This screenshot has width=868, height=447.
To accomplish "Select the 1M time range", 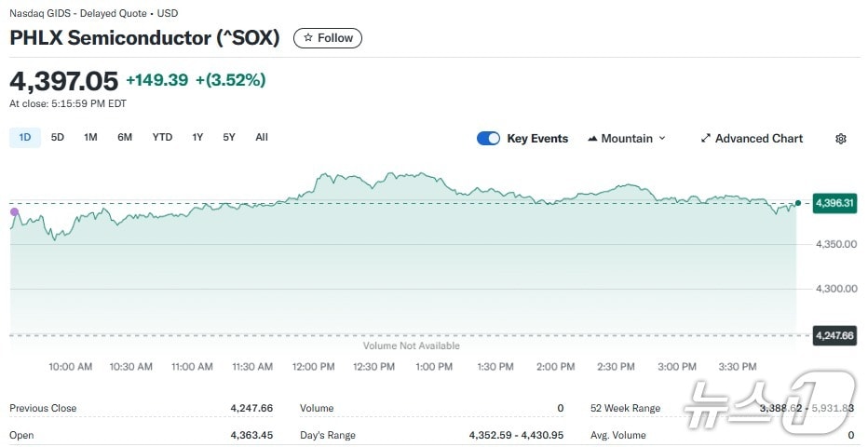I will point(90,138).
